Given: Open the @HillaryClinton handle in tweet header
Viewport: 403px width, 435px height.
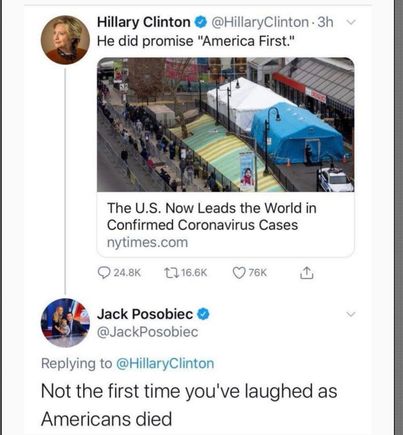Looking at the screenshot, I should [260, 22].
